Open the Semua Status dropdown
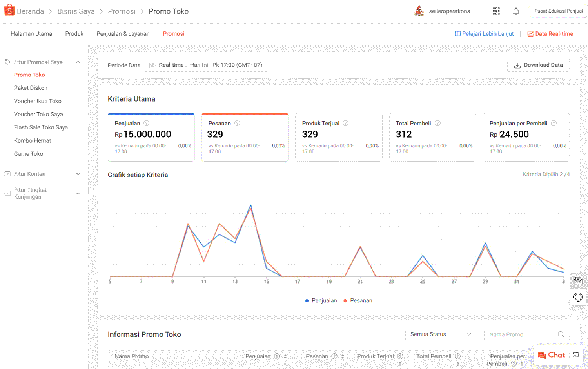 click(441, 334)
